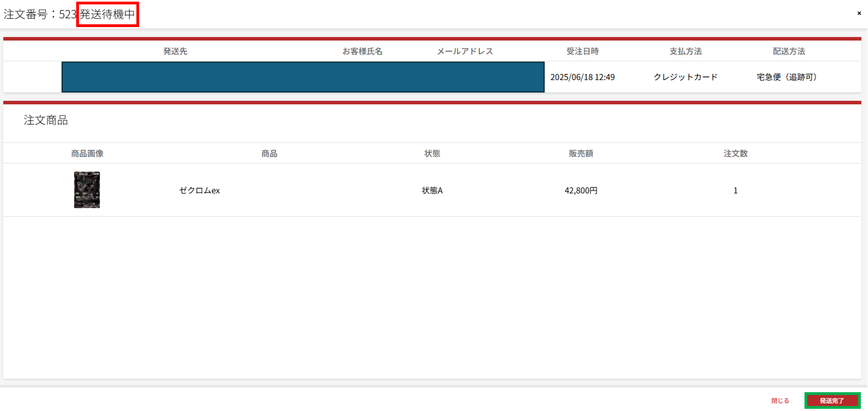Click the 注文商品 section heading
Screen dimensions: 868x411
[x=46, y=120]
